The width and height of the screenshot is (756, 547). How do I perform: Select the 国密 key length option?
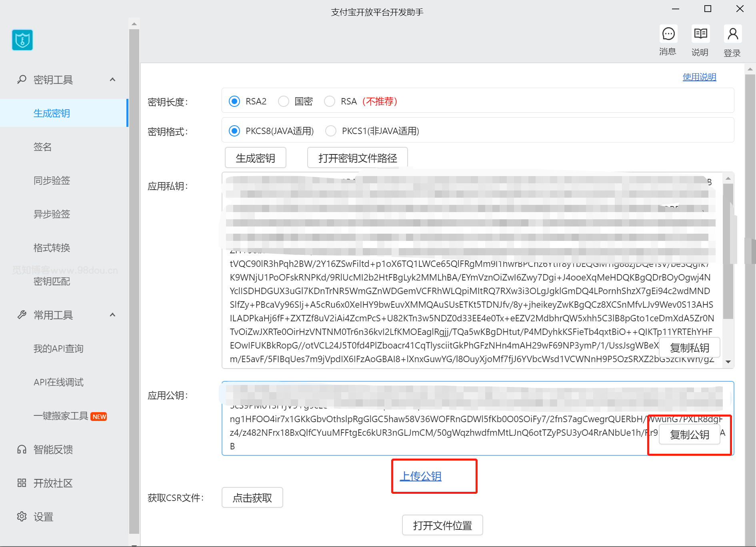(284, 101)
